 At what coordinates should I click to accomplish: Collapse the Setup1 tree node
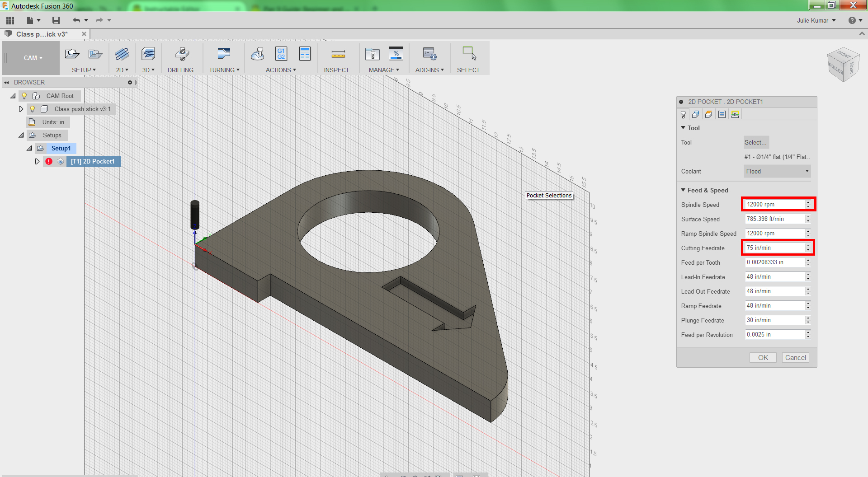point(29,148)
